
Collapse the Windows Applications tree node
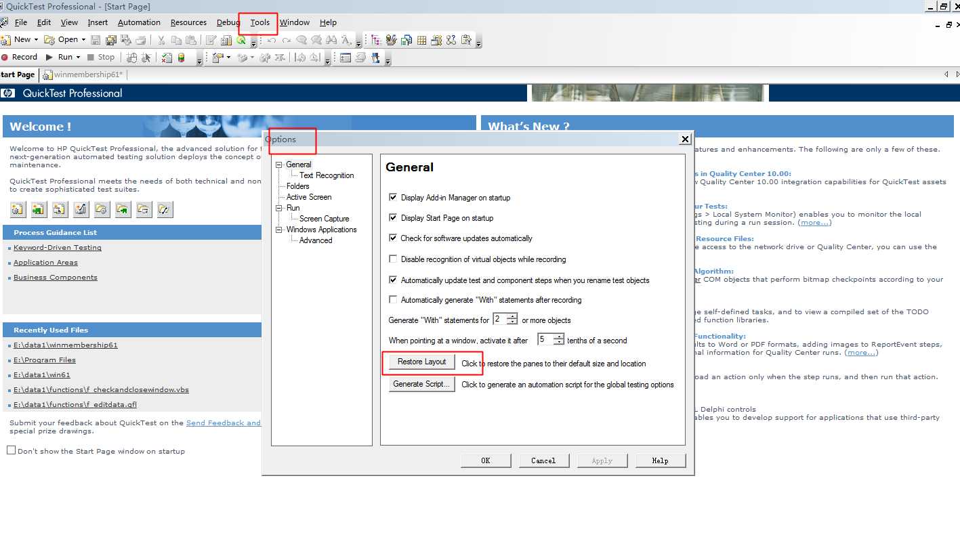(279, 230)
